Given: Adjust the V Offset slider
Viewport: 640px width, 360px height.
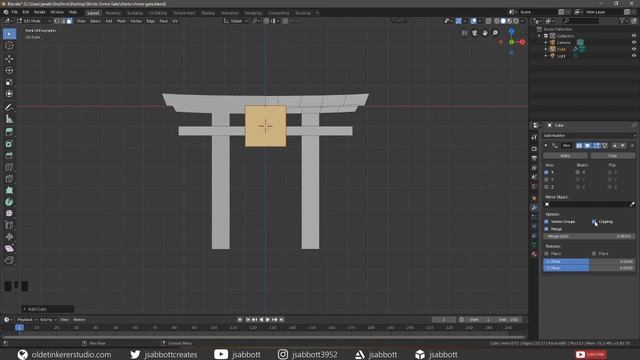Looking at the screenshot, I should [589, 268].
